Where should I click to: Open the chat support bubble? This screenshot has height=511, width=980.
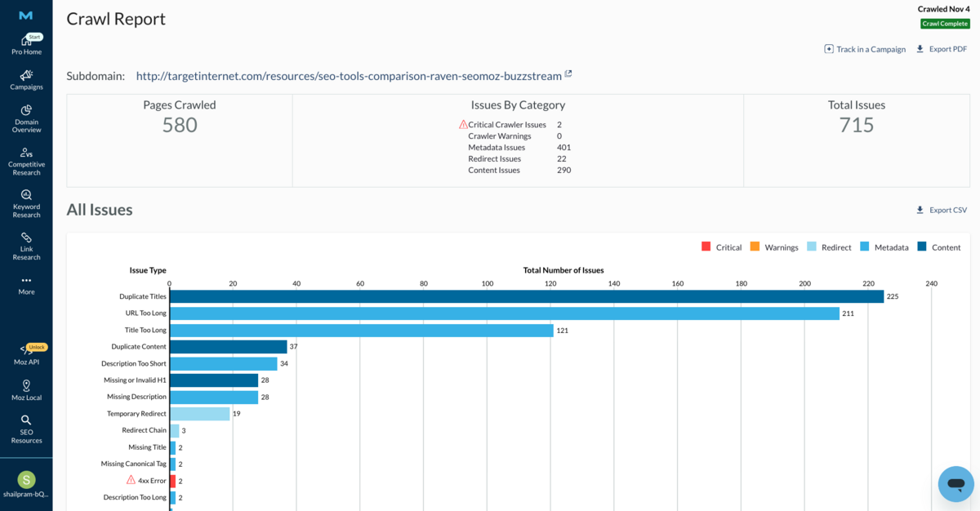(955, 484)
